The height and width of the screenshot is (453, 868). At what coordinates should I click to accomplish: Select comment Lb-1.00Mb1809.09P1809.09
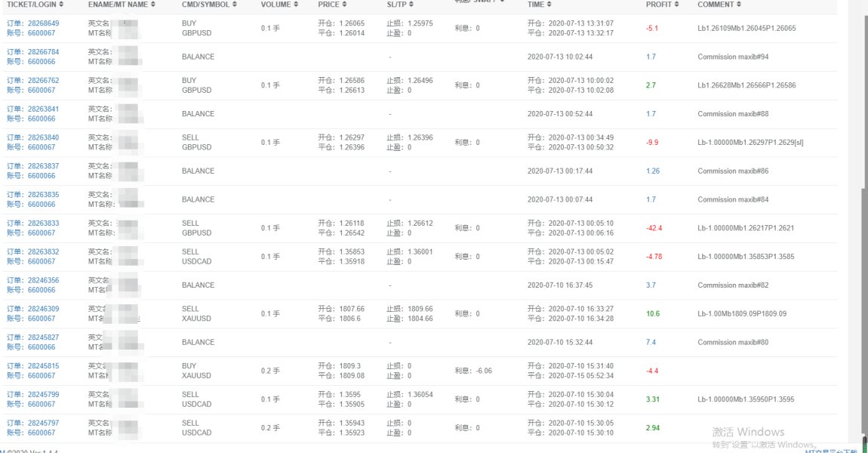click(742, 314)
